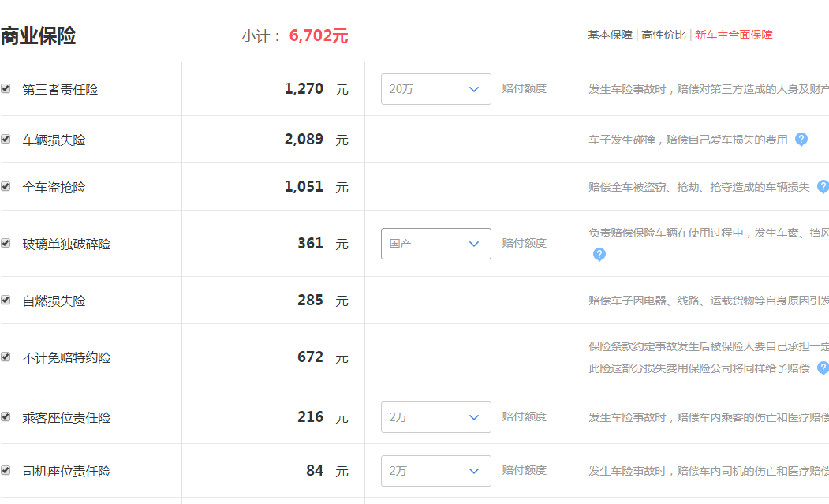The width and height of the screenshot is (829, 504).
Task: Click the 第三者责任险 label
Action: pyautogui.click(x=60, y=89)
